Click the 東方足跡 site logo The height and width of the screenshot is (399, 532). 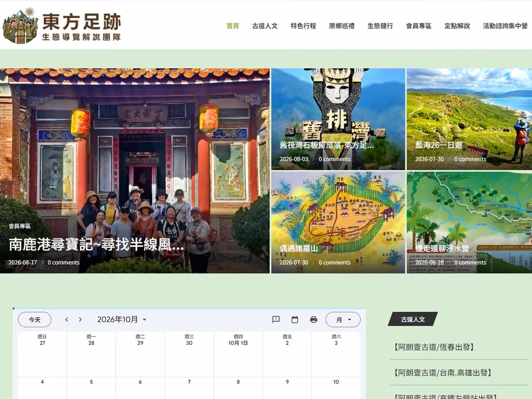(x=62, y=26)
